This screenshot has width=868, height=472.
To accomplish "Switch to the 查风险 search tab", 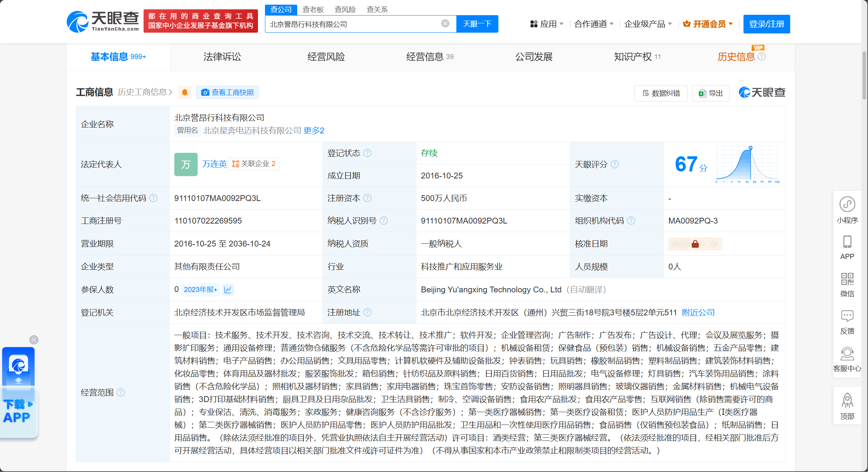I will pos(345,10).
